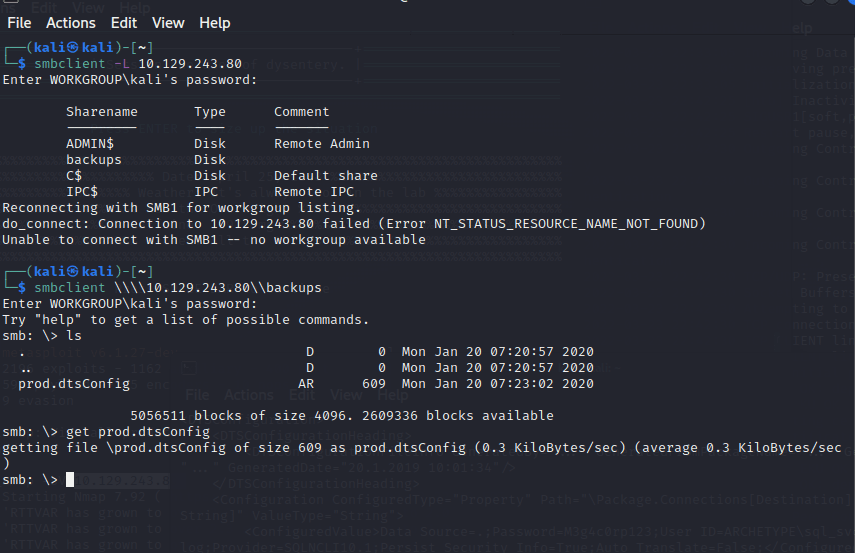Screen dimensions: 855x553
Task: Open the Actions menu
Action: pyautogui.click(x=71, y=22)
